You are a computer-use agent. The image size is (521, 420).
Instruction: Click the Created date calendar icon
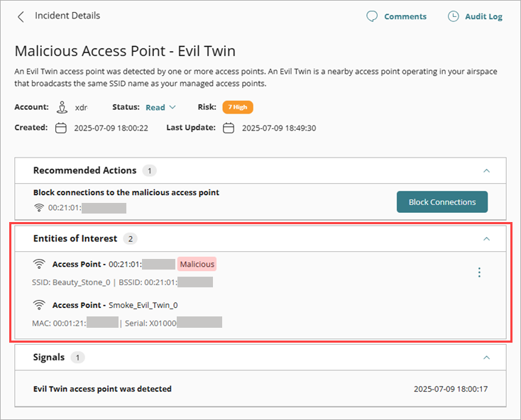(x=61, y=128)
